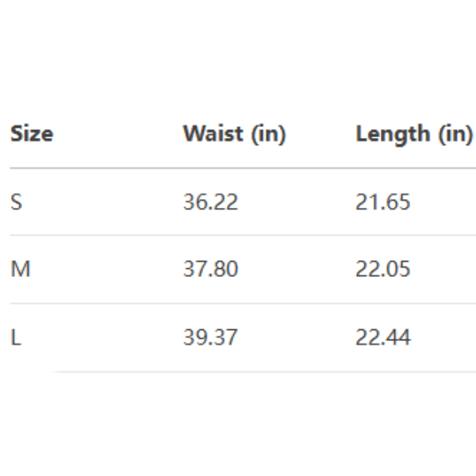
Task: Click the Length (in) column header
Action: [414, 134]
